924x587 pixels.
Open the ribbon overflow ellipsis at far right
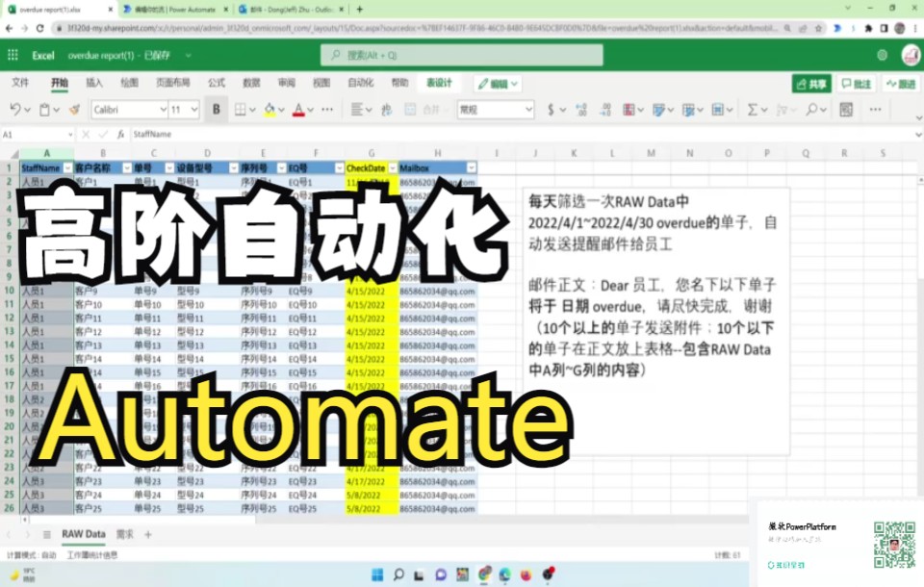876,110
